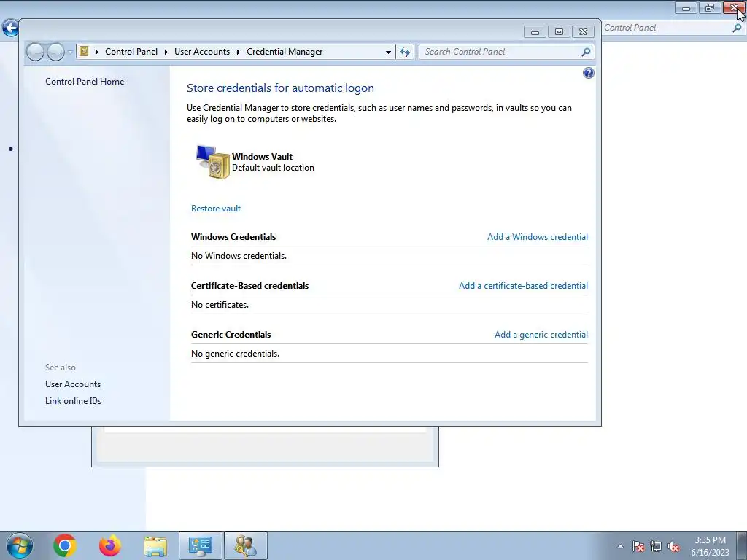Expand the arrow after User Accounts breadcrumb

coord(239,52)
